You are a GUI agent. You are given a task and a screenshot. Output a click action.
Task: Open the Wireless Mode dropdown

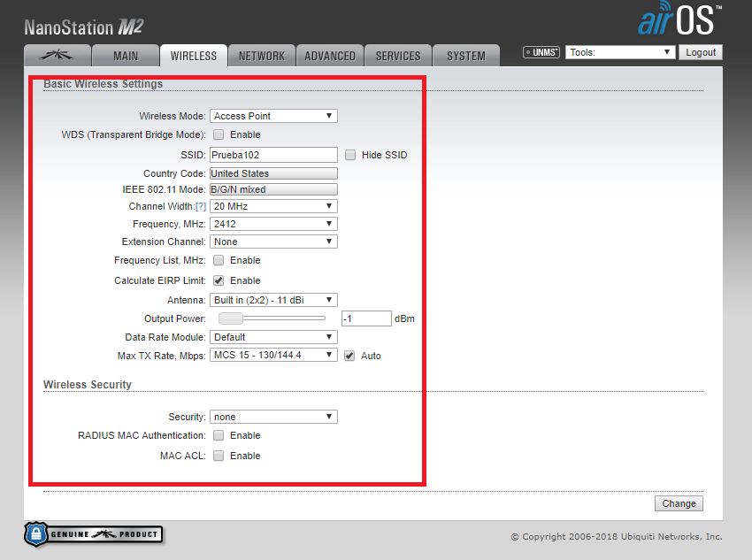click(273, 116)
